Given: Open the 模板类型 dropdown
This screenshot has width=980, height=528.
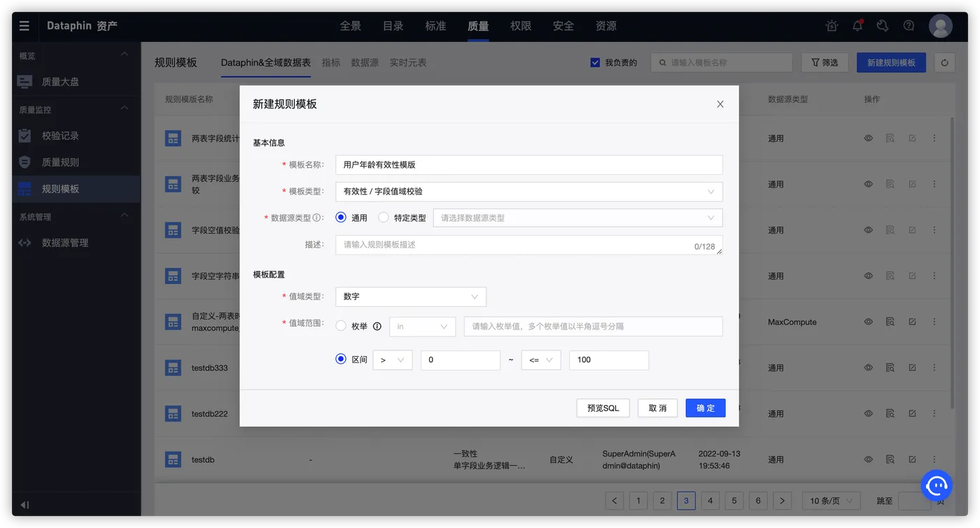Looking at the screenshot, I should coord(529,192).
